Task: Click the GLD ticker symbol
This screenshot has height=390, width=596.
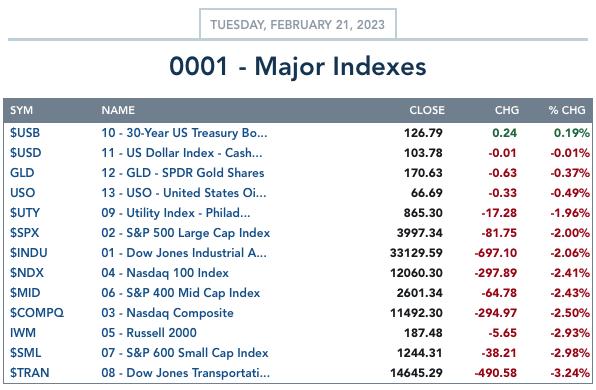Action: [x=22, y=173]
